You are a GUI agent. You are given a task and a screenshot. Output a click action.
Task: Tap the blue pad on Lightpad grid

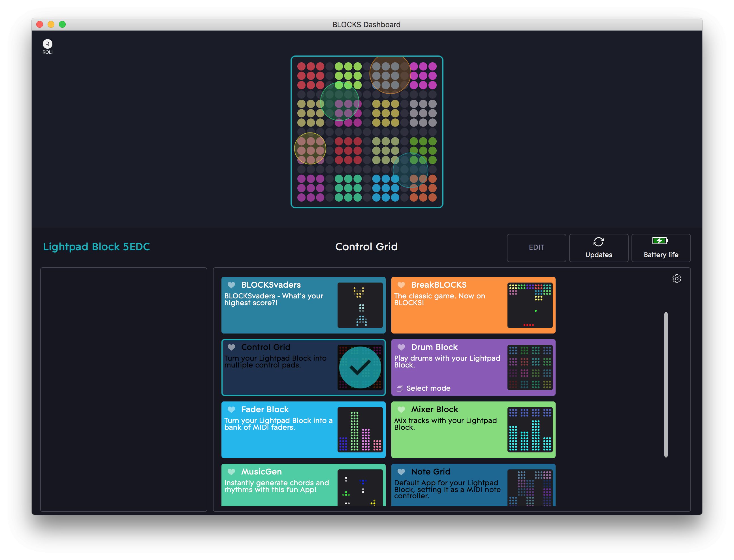385,188
